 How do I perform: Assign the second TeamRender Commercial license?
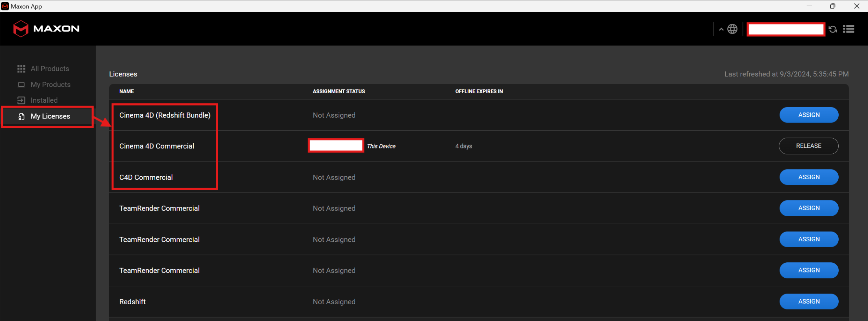click(x=809, y=239)
